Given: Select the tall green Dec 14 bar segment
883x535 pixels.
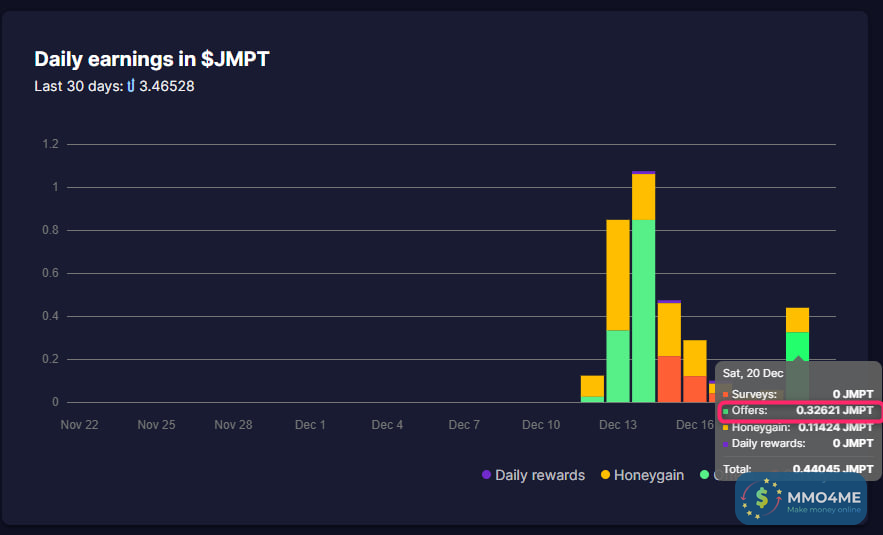Looking at the screenshot, I should pyautogui.click(x=643, y=310).
